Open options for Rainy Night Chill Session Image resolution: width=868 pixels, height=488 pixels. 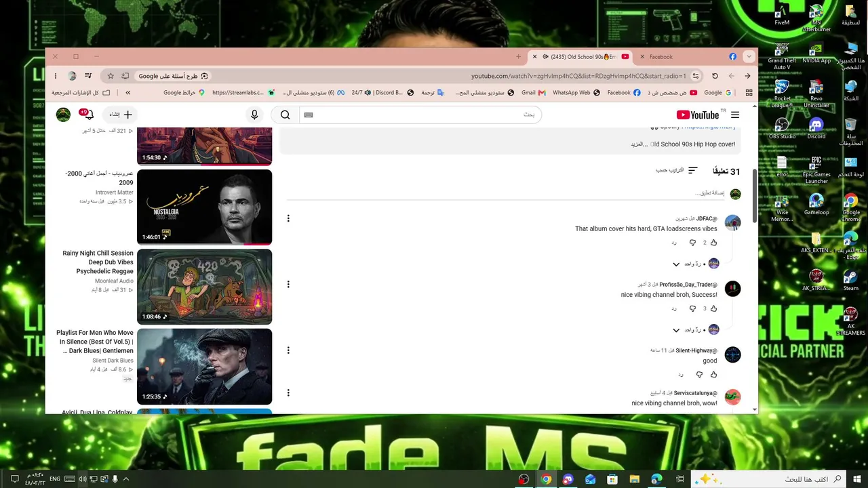point(288,285)
